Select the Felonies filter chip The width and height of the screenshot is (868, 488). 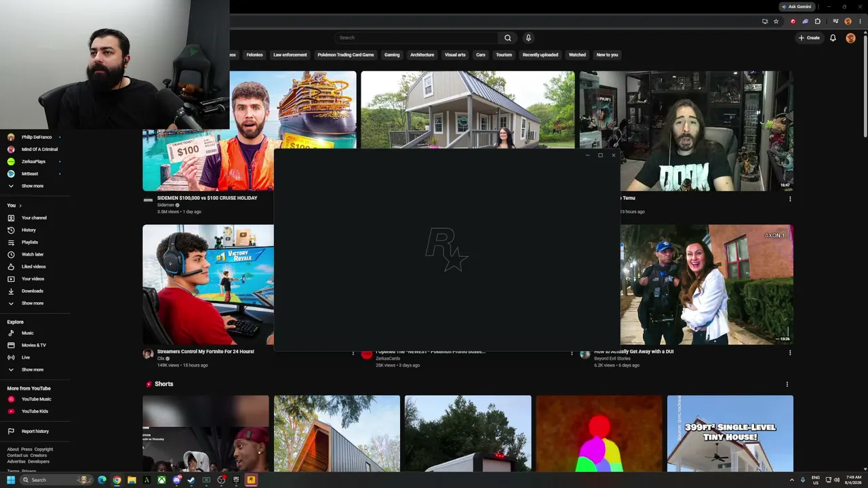click(254, 55)
